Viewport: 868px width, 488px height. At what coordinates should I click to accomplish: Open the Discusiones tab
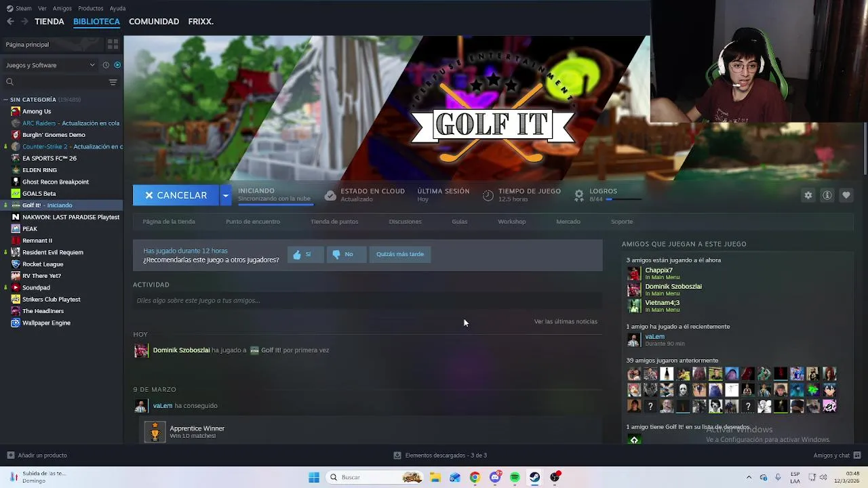click(405, 222)
